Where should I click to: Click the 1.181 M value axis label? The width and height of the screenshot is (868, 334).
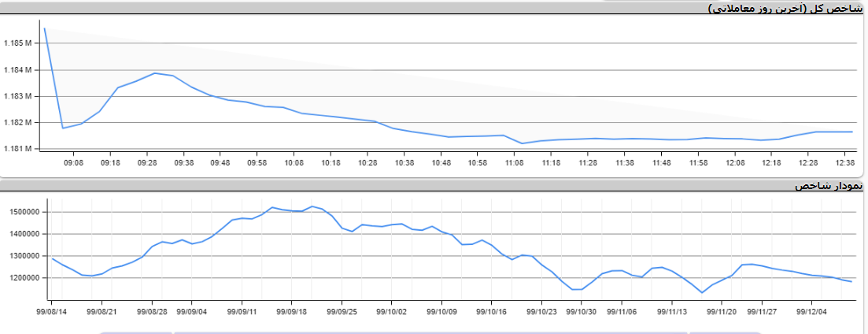coord(17,149)
